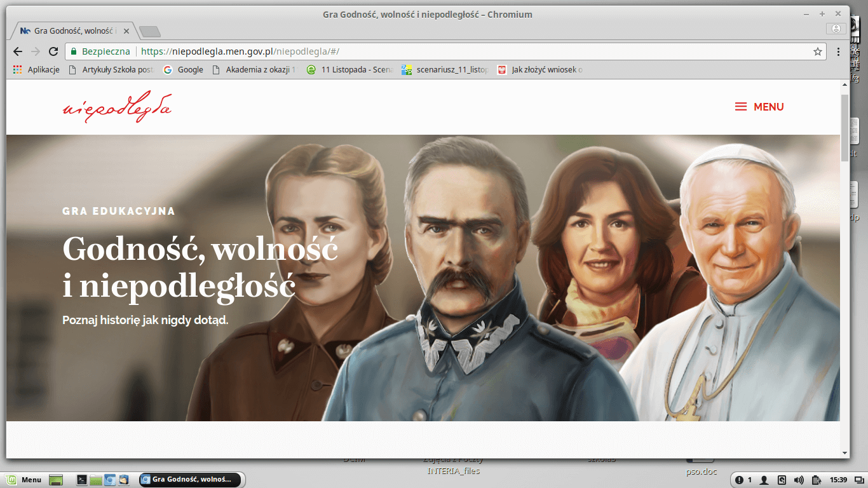The width and height of the screenshot is (868, 488).
Task: Open the Aplikacje apps shortcut
Action: coord(36,70)
